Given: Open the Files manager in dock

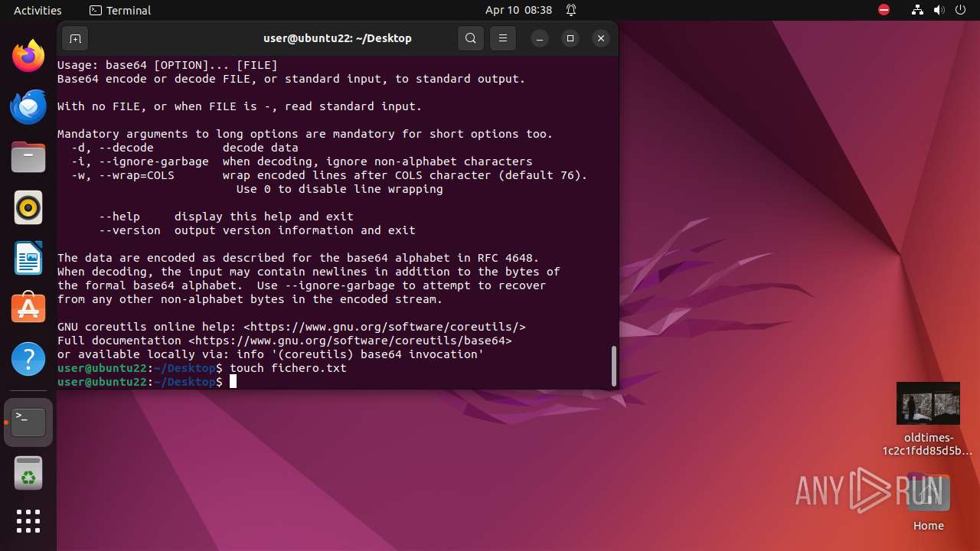Looking at the screenshot, I should (x=28, y=158).
